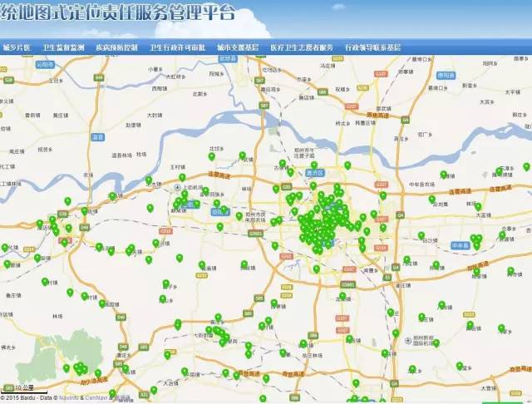Screen dimensions: 532x404
Task: Open the NavInfo data link
Action: pyautogui.click(x=69, y=397)
